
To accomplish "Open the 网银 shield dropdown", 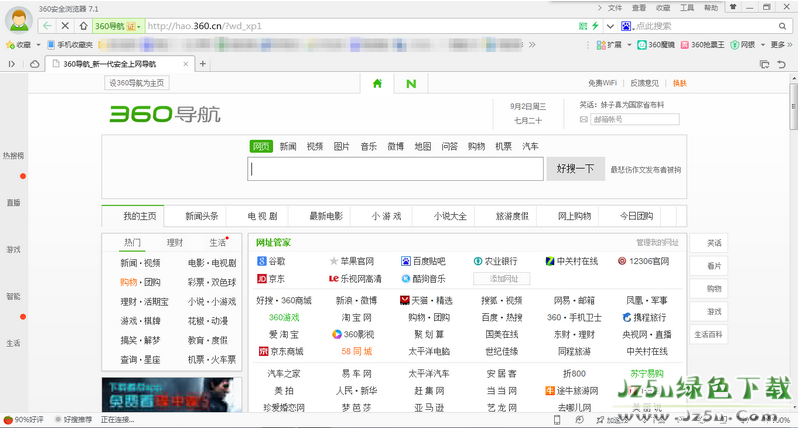I will coord(748,45).
